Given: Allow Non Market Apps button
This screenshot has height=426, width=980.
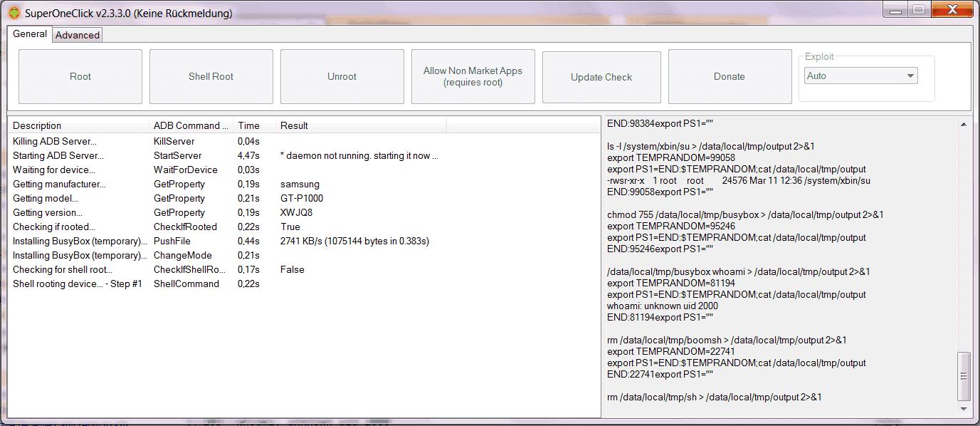Looking at the screenshot, I should (x=473, y=76).
